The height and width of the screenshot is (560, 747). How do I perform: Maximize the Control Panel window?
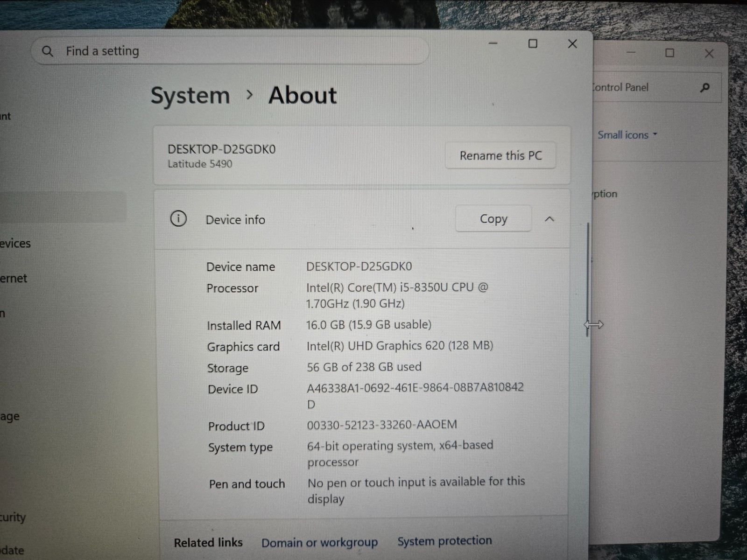(x=669, y=53)
